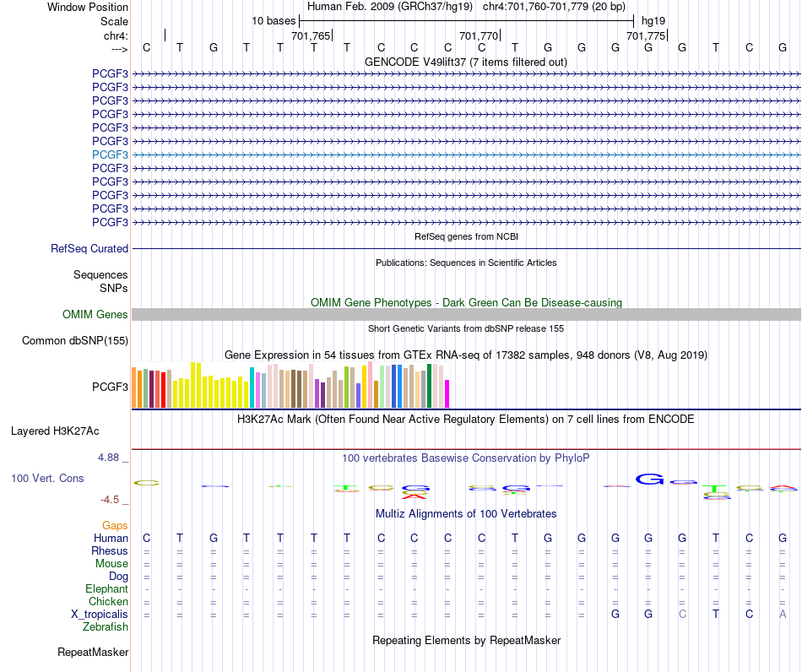802x672 pixels.
Task: Click the X_tropicalis species label
Action: click(100, 615)
